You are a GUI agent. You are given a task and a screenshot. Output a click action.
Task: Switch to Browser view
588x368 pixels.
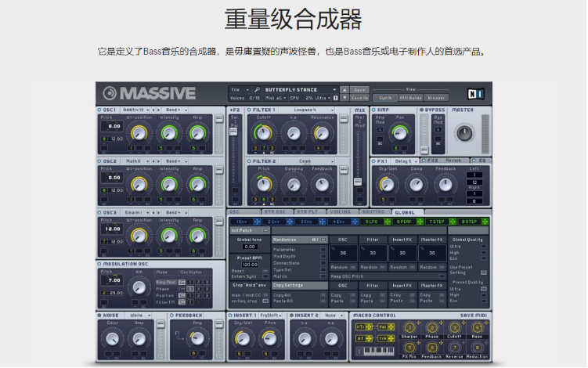click(436, 98)
